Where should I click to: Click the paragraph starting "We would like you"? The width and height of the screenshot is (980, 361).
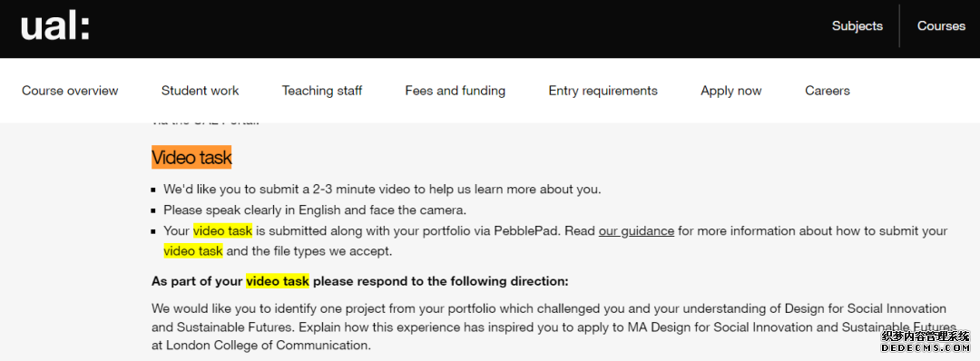click(554, 327)
